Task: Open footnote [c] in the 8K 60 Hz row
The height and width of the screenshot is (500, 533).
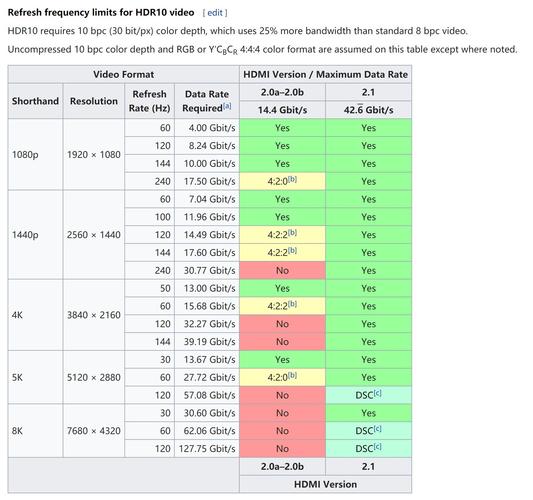Action: point(377,429)
